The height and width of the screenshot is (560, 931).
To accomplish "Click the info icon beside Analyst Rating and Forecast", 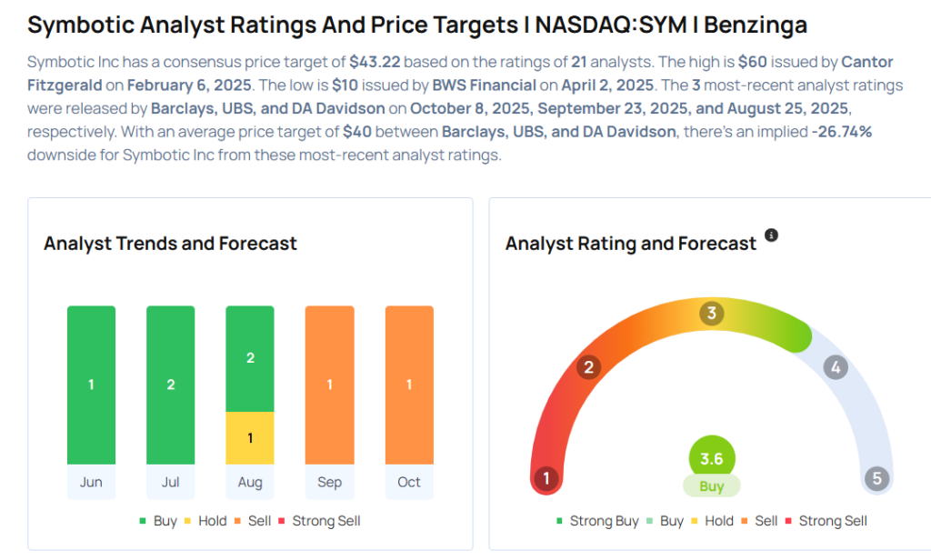I will [x=771, y=235].
